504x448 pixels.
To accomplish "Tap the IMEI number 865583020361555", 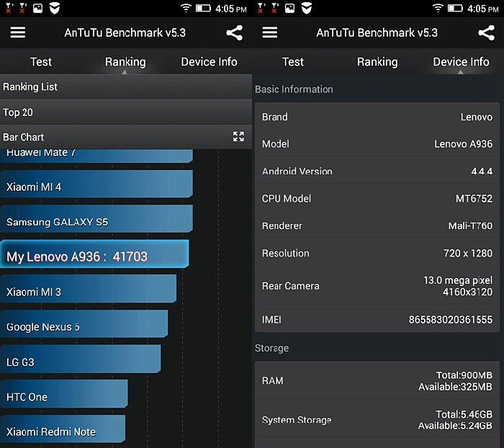I will click(x=450, y=320).
